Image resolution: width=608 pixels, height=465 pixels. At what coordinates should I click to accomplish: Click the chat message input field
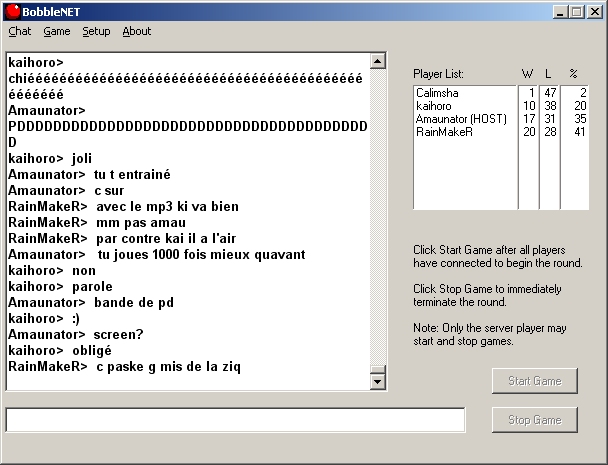click(235, 420)
